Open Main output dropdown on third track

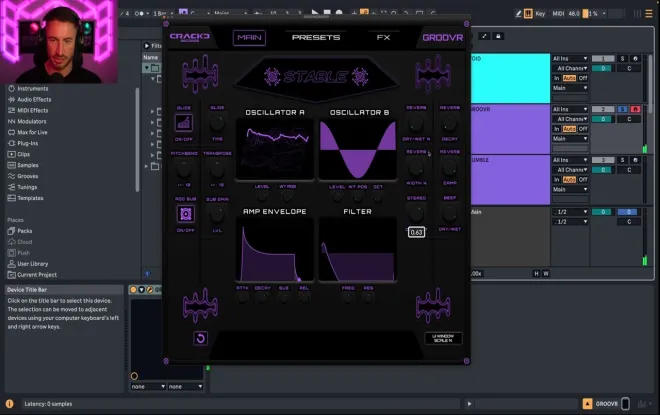[x=570, y=189]
